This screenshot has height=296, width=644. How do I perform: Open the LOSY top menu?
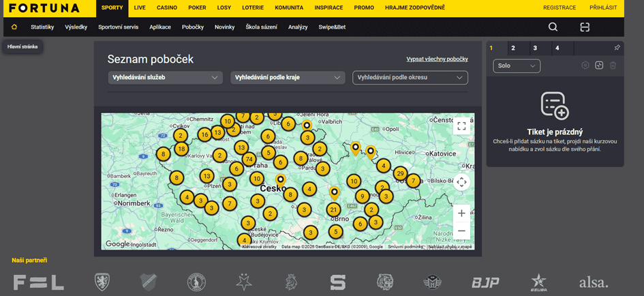(x=224, y=8)
